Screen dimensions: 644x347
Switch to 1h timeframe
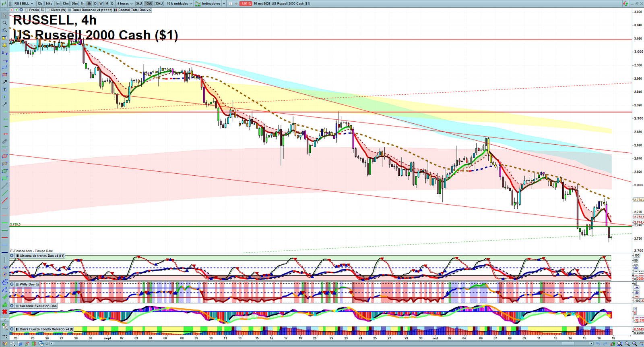coord(83,4)
